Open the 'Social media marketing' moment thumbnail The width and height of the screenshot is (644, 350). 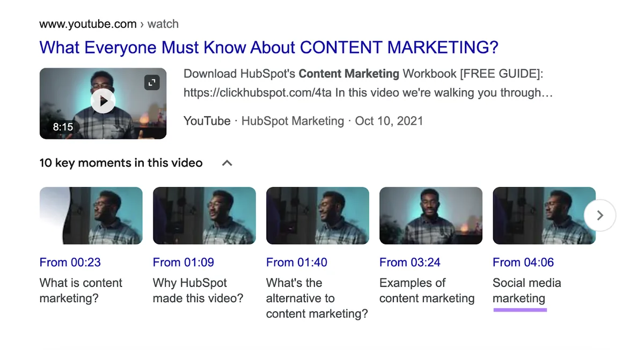tap(544, 216)
